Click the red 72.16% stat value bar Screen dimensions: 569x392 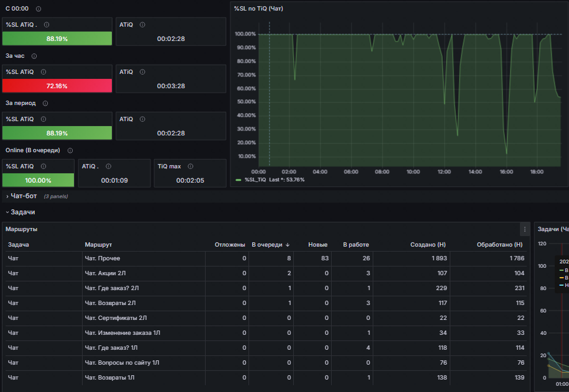57,86
